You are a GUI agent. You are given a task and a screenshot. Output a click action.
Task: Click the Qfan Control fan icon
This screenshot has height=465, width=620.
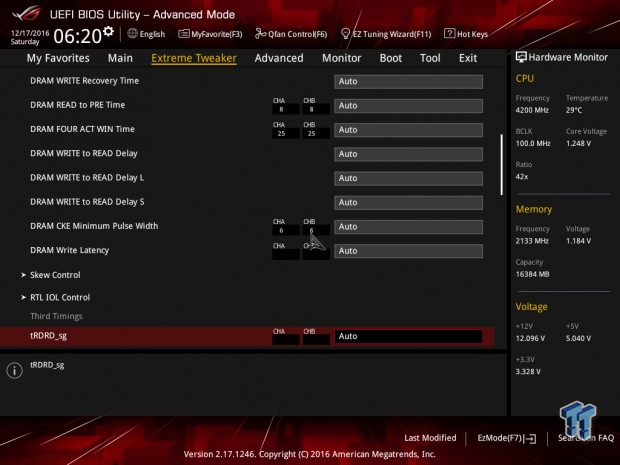tap(260, 34)
